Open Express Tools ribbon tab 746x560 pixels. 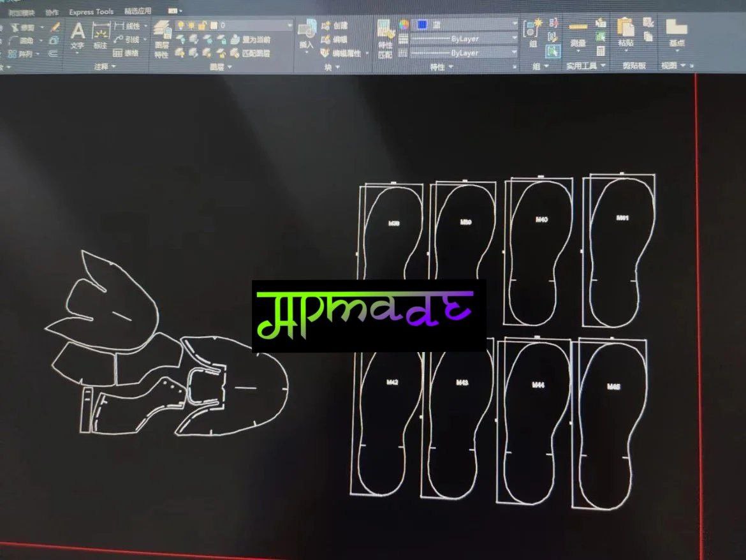click(91, 12)
